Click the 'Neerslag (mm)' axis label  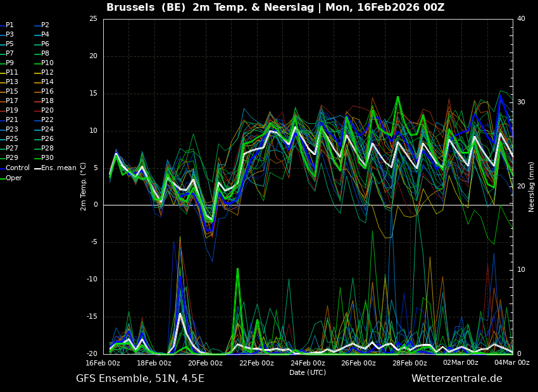(x=531, y=187)
